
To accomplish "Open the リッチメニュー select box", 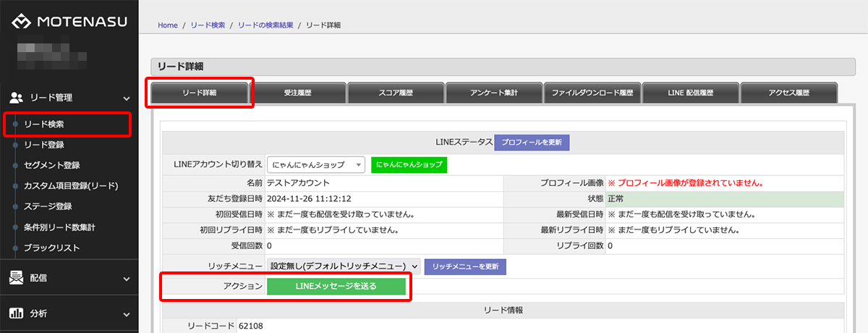I will pyautogui.click(x=344, y=266).
